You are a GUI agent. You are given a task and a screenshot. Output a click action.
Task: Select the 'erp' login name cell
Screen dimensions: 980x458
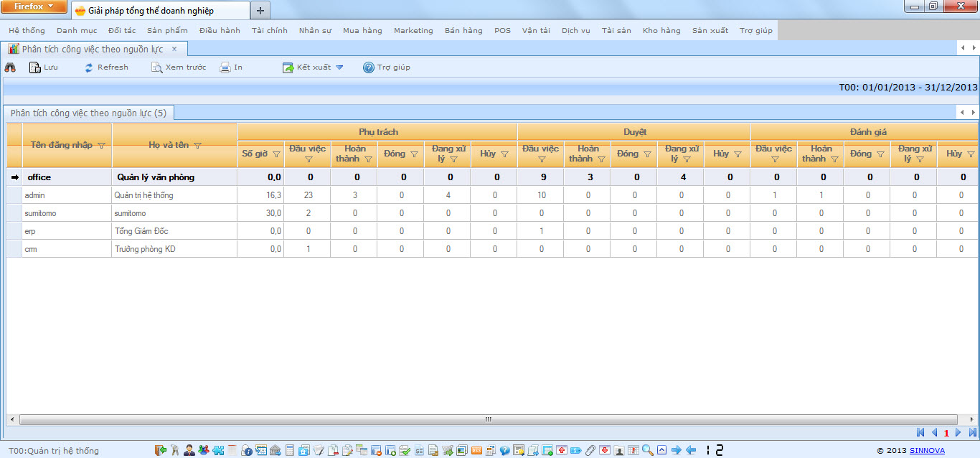coord(67,231)
